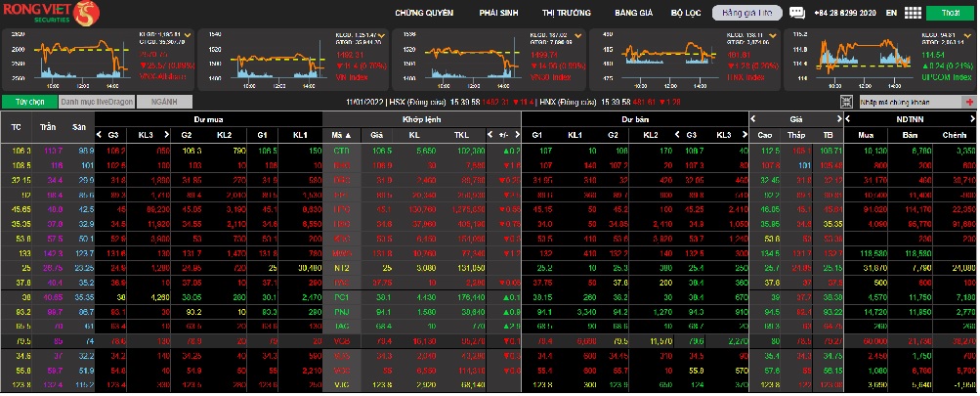Click the green Thoát button
The image size is (980, 396).
pyautogui.click(x=949, y=14)
